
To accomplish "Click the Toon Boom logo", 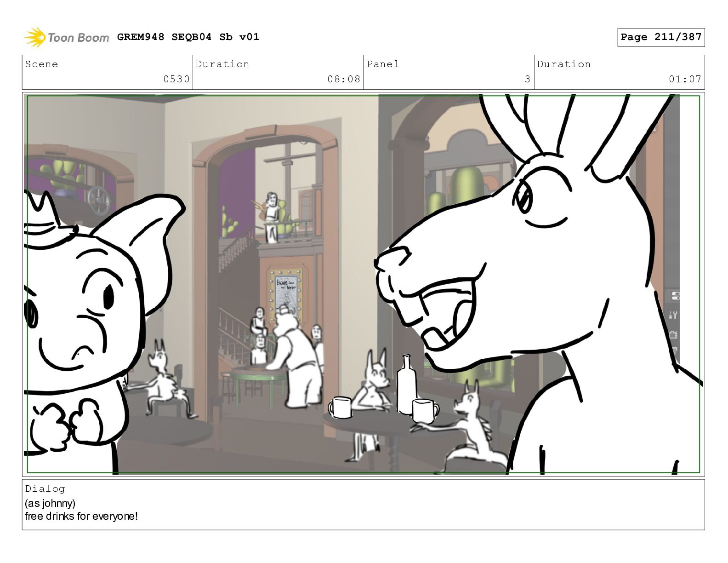I will pyautogui.click(x=67, y=37).
